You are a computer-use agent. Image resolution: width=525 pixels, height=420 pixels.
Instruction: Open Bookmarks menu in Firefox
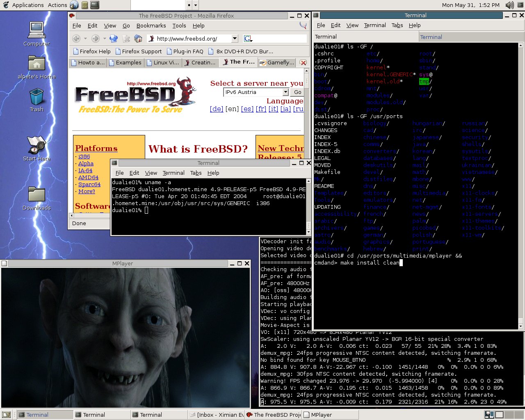151,25
